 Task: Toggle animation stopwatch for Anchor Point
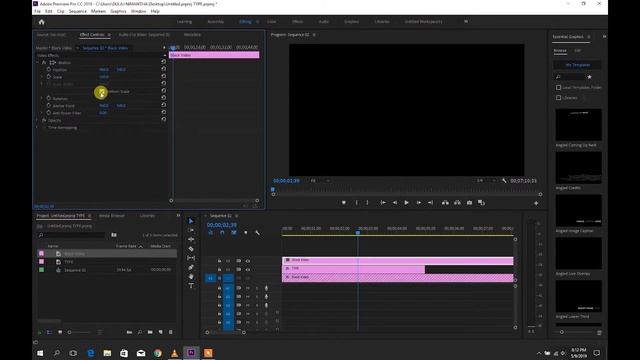(x=49, y=106)
